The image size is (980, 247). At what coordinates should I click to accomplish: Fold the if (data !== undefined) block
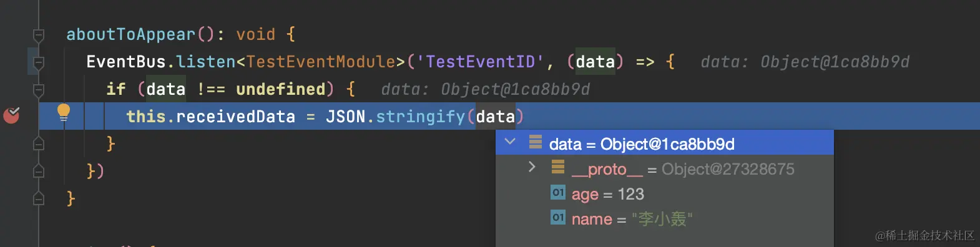(39, 90)
